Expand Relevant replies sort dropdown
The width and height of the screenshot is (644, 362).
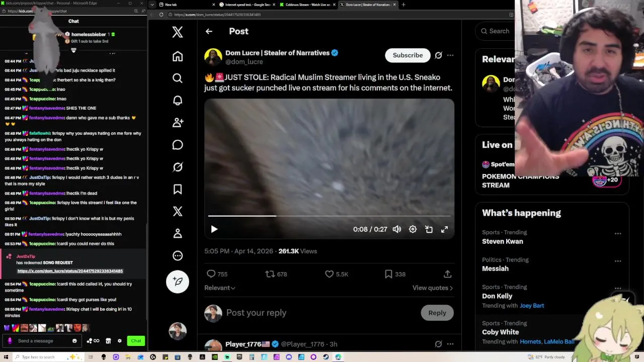[x=220, y=288]
